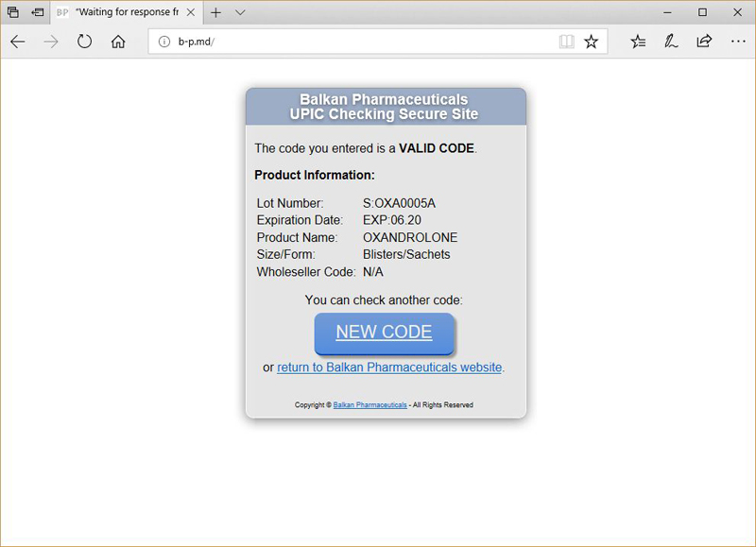Set these tabs aside
Viewport: 756px width, 547px height.
pyautogui.click(x=38, y=12)
